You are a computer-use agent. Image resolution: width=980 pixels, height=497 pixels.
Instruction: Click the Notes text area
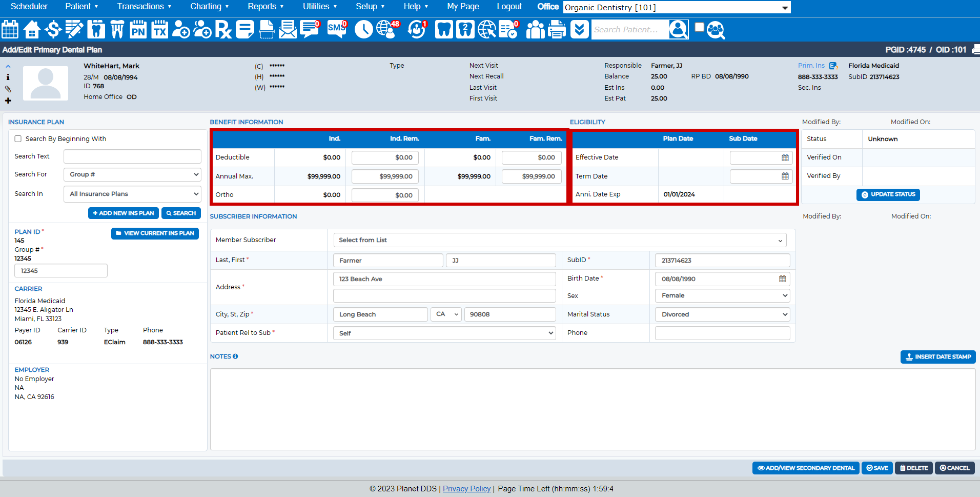coord(593,409)
